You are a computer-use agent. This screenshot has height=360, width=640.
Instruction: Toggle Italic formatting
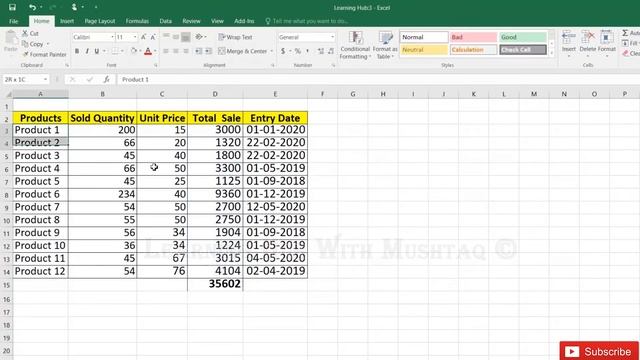(x=87, y=51)
